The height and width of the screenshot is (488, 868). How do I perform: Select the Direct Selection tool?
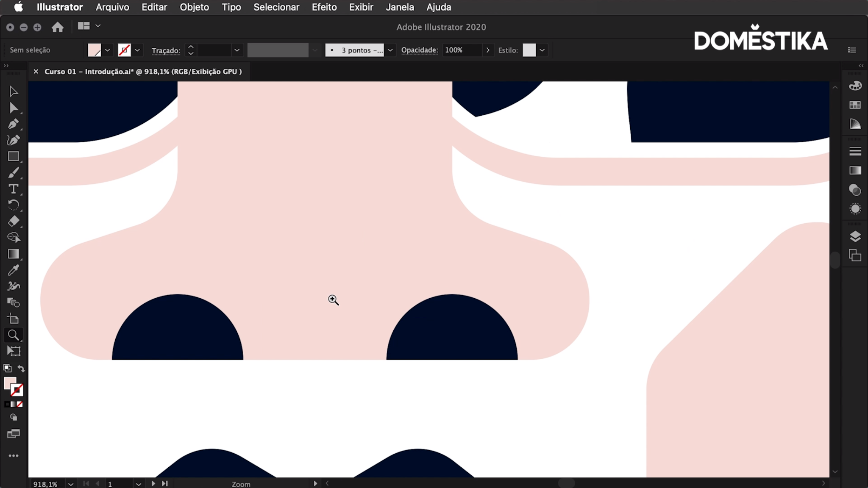click(x=13, y=108)
